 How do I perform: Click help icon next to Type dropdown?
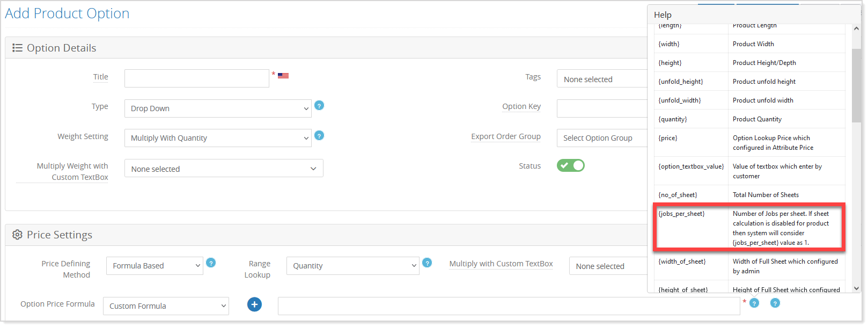pyautogui.click(x=319, y=106)
